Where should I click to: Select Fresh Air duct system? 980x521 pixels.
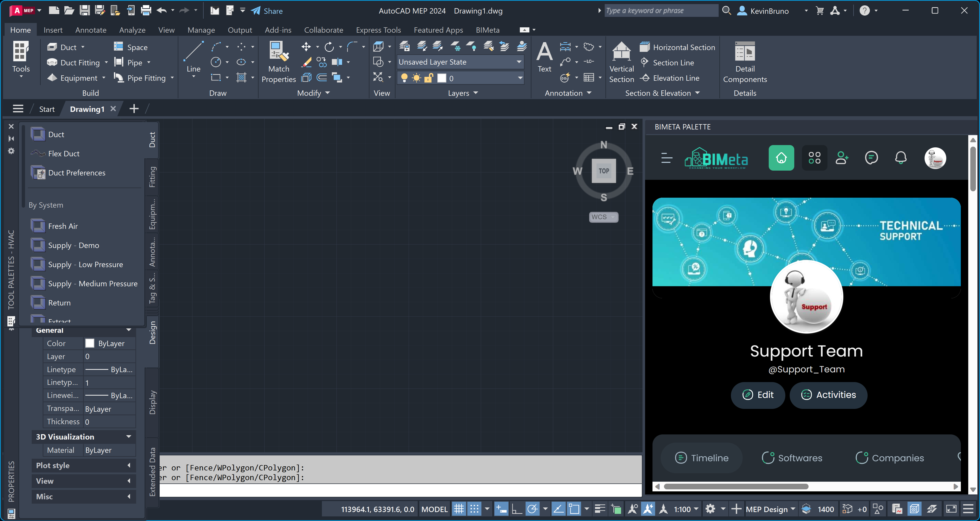(54, 226)
